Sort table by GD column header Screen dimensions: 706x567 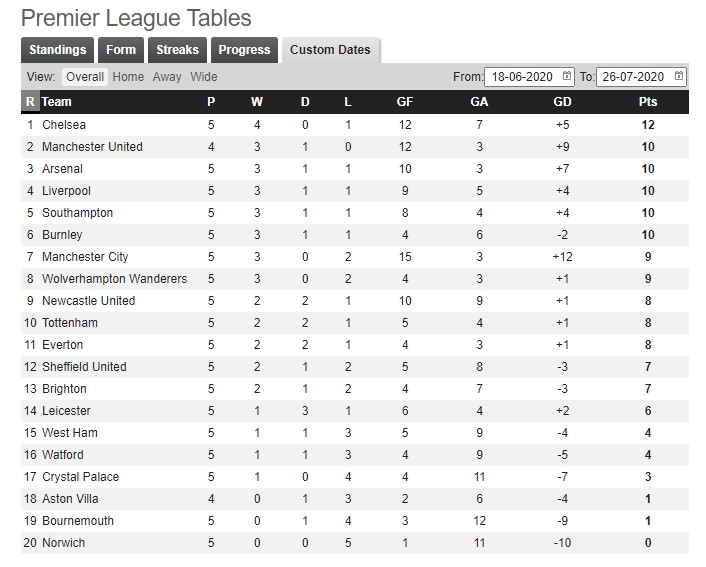(562, 102)
